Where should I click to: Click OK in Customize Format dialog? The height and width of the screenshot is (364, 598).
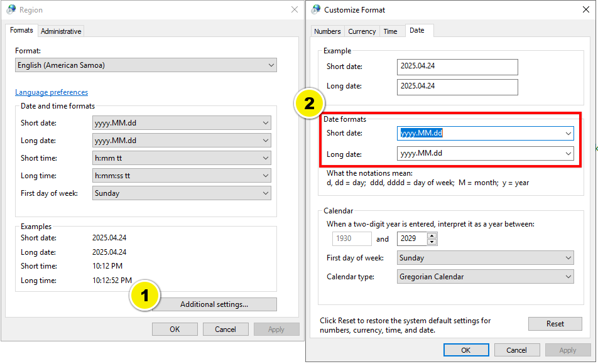[466, 350]
